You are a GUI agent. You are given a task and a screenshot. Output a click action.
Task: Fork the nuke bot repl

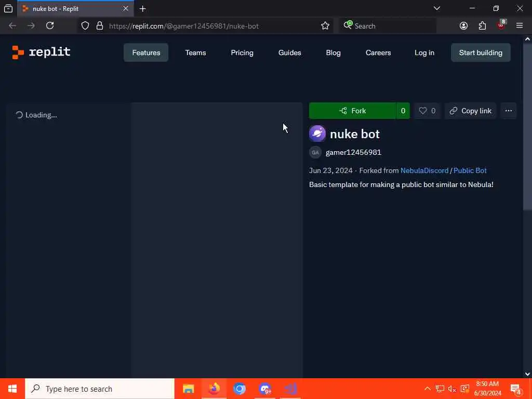(x=352, y=111)
